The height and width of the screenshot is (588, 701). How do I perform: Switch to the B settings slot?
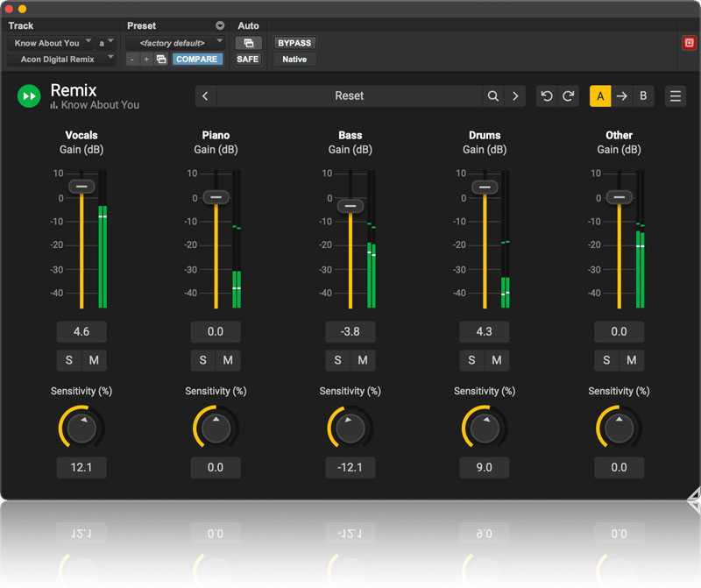(x=643, y=96)
